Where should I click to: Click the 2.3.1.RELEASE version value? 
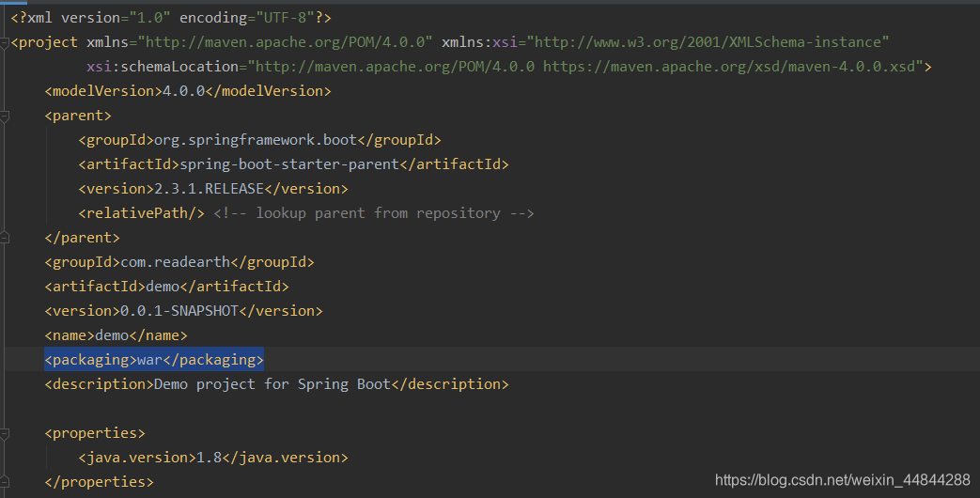209,189
